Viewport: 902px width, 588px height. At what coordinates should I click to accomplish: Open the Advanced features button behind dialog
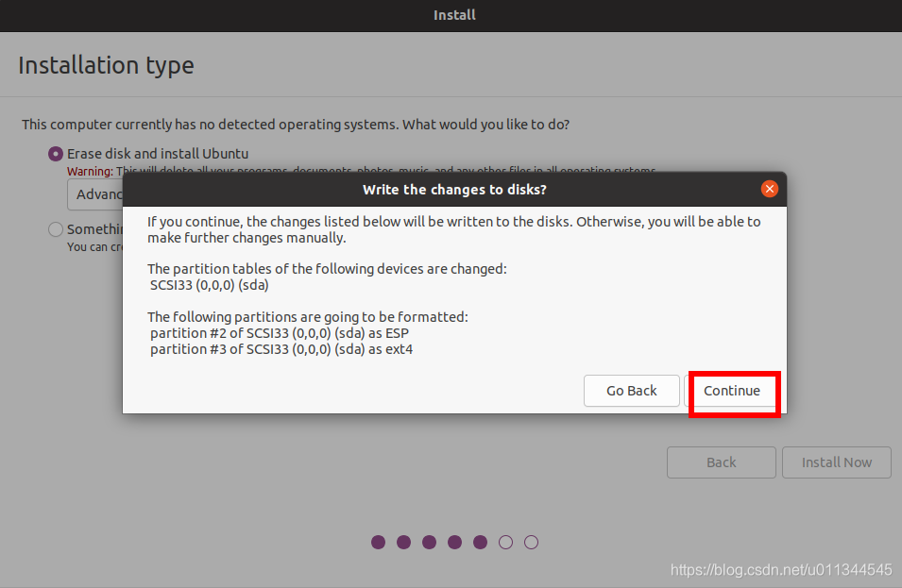[95, 194]
